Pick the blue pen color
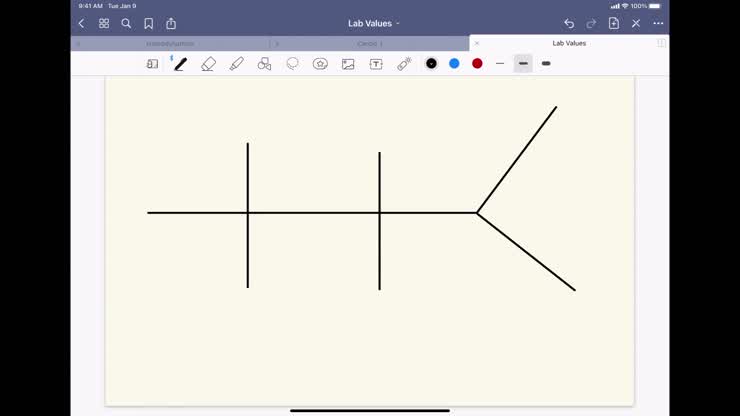This screenshot has height=416, width=740. [x=454, y=63]
